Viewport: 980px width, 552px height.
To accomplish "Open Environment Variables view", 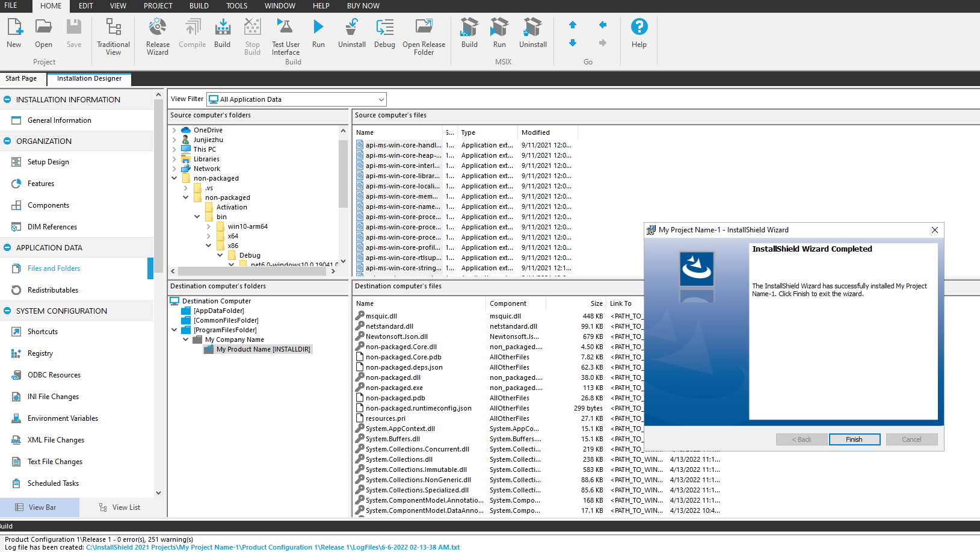I will (x=63, y=418).
